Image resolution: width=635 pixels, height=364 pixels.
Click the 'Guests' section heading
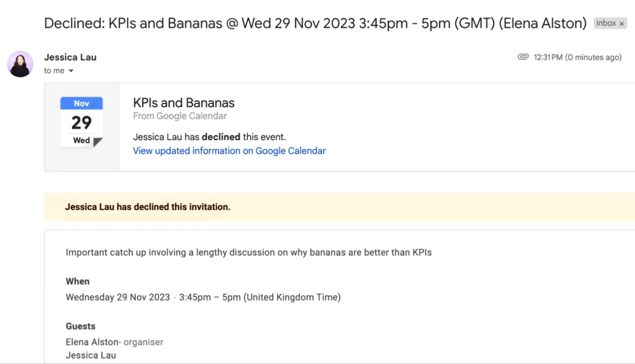[x=81, y=326]
